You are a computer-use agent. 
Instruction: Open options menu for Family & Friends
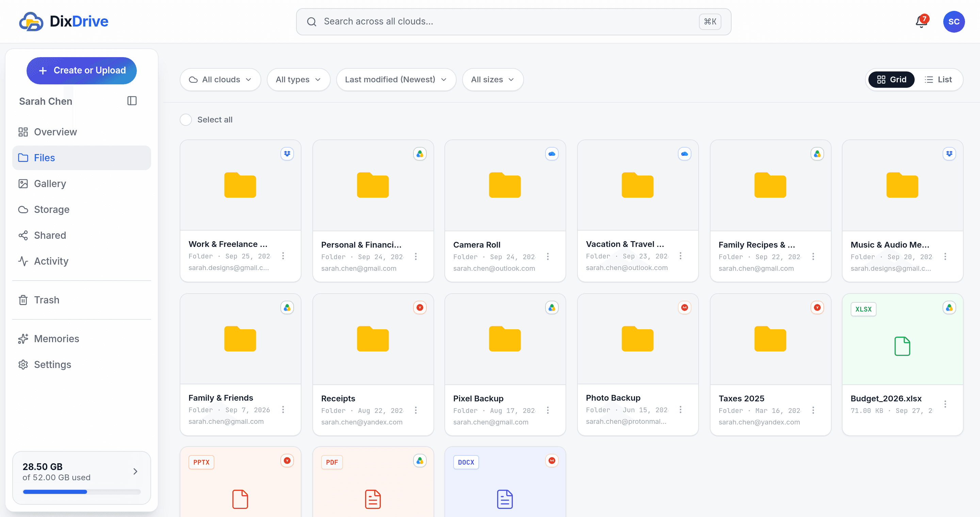(x=283, y=410)
